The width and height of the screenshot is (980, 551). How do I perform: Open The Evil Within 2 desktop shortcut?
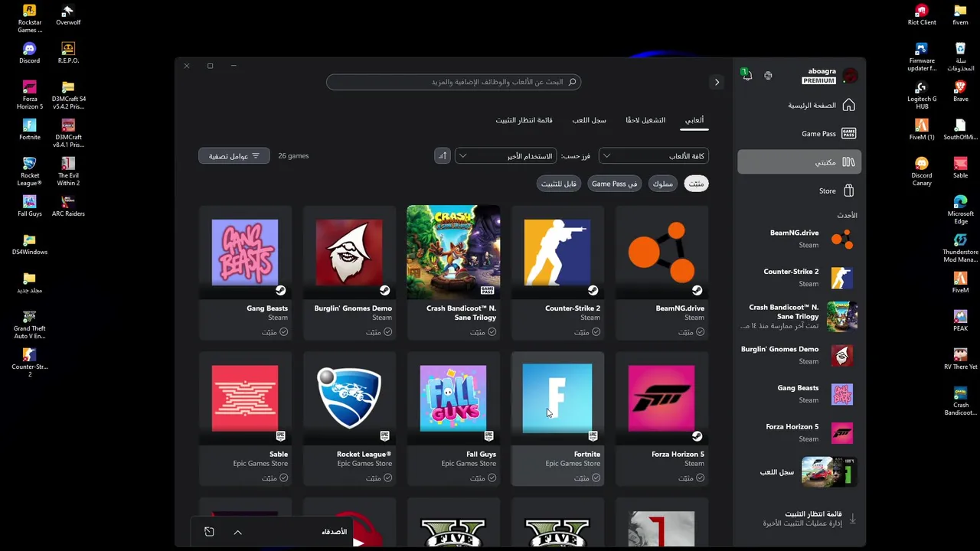coord(68,171)
